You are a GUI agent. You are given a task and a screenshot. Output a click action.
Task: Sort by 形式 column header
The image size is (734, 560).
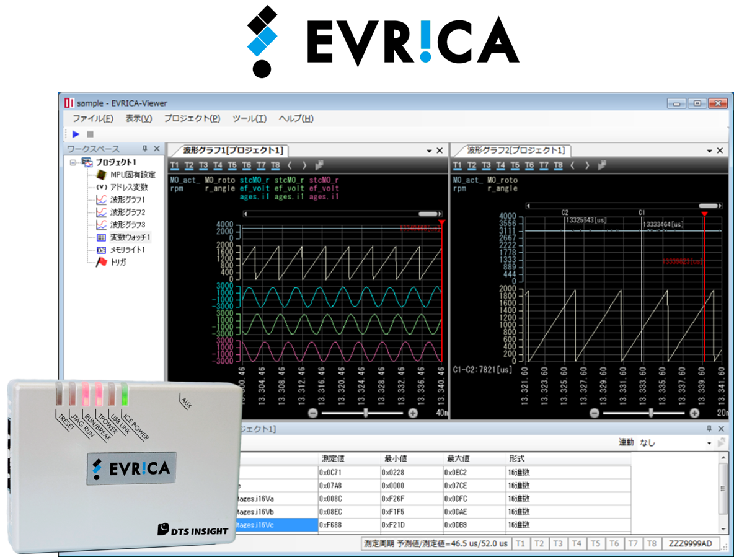tap(568, 458)
